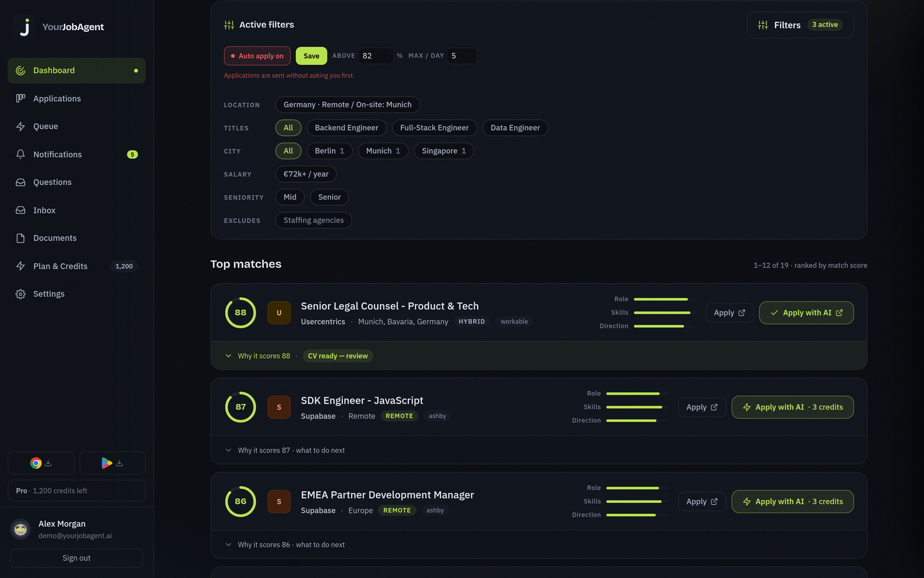Click the CV ready — review badge
This screenshot has width=924, height=578.
338,356
